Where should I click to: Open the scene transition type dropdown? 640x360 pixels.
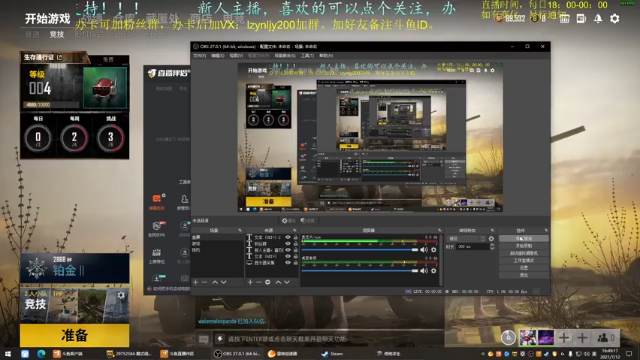tap(467, 239)
